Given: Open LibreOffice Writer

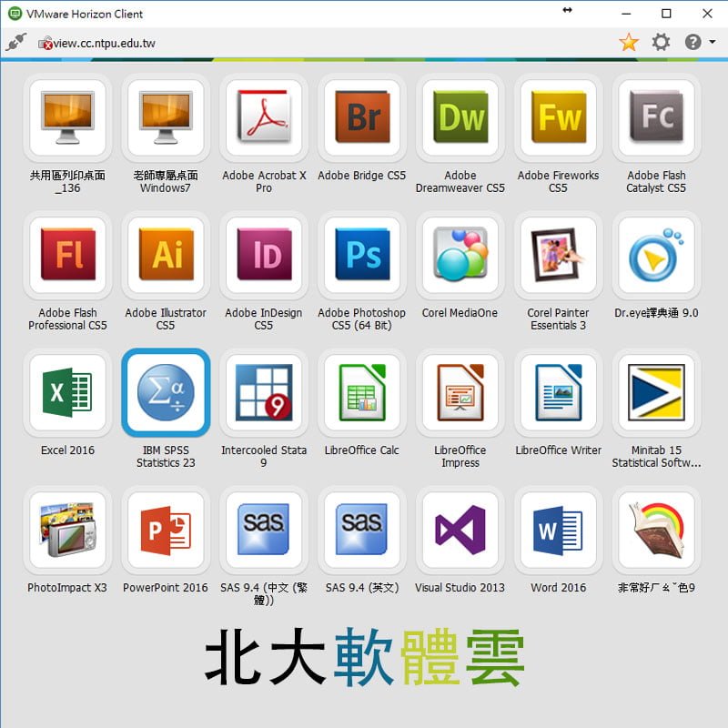Looking at the screenshot, I should 559,393.
